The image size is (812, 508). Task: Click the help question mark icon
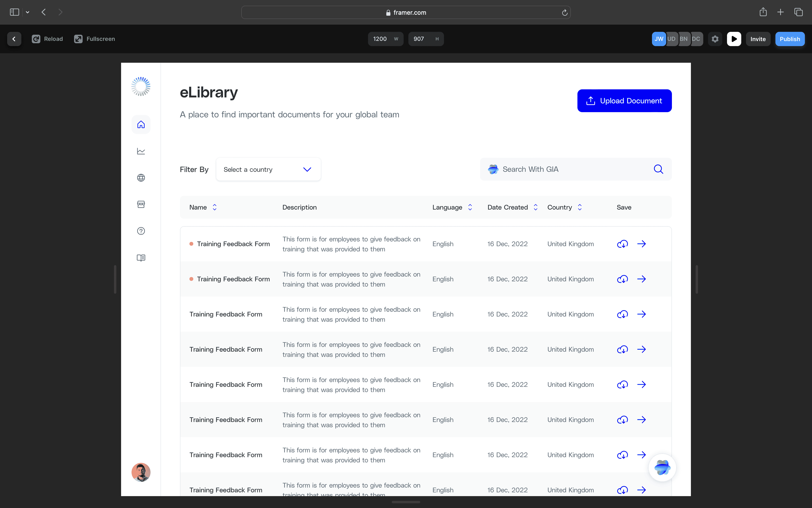tap(141, 231)
